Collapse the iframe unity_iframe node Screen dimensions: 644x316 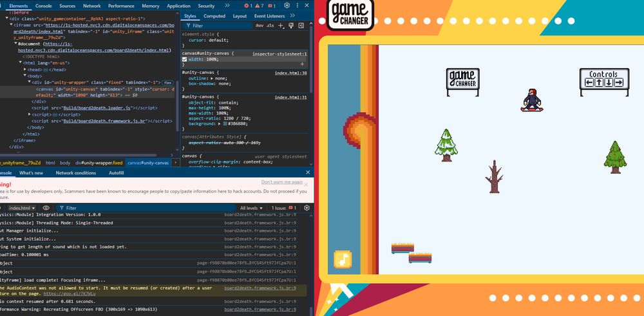[x=11, y=25]
